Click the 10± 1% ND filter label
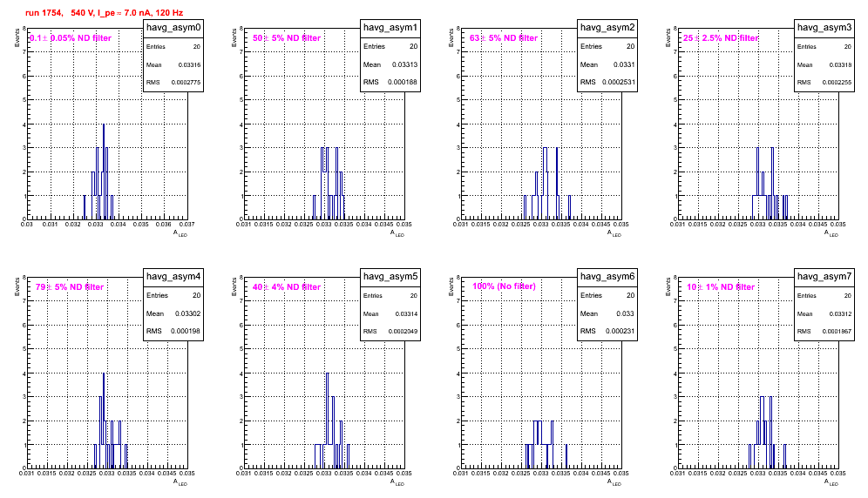868x498 pixels. 721,287
